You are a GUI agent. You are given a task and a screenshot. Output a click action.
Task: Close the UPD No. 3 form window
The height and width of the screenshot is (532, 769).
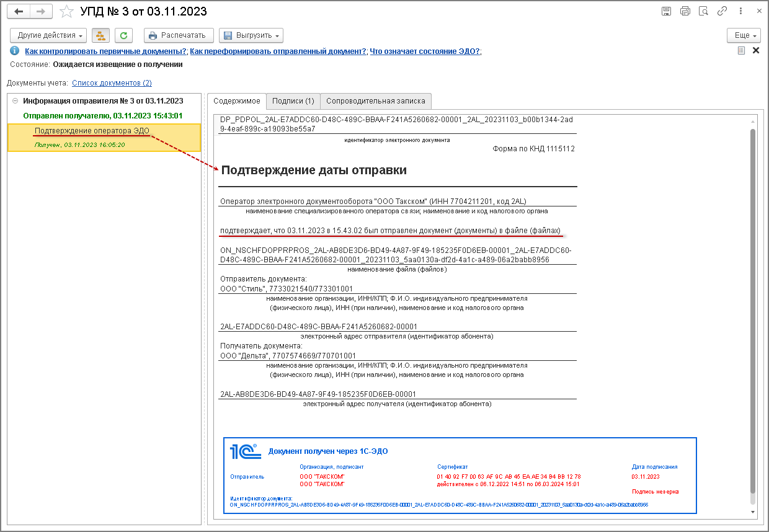tap(758, 11)
